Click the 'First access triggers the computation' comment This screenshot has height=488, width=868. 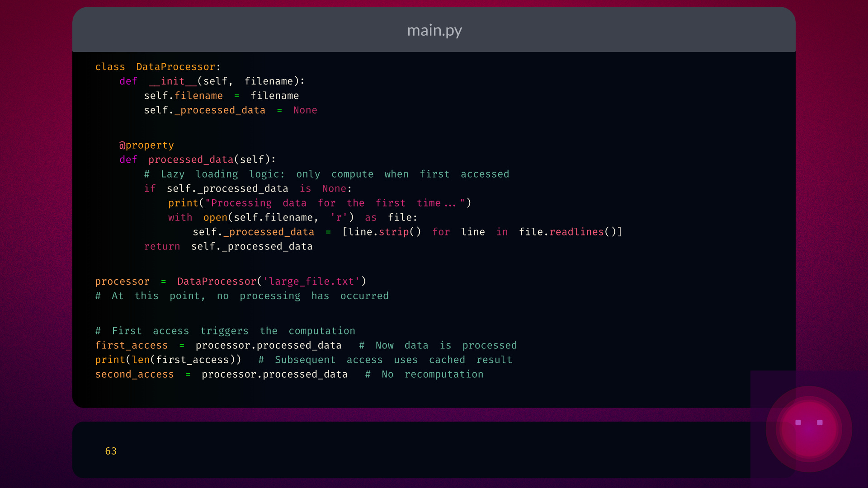pos(225,331)
